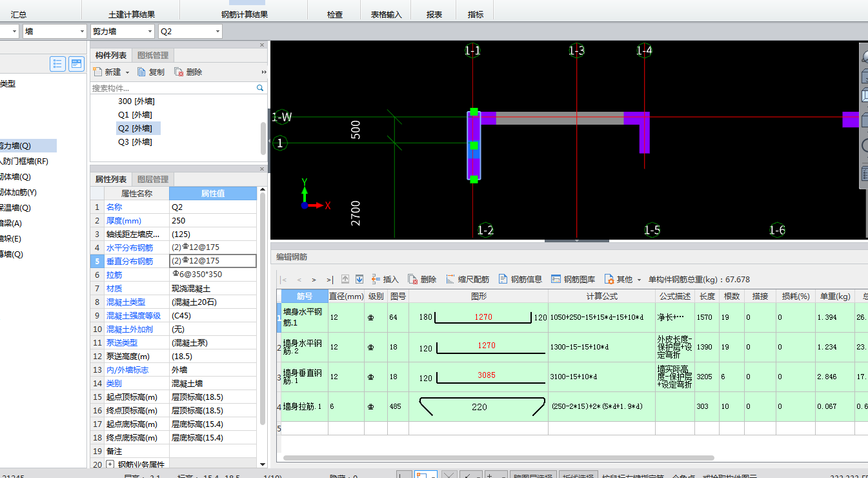Image resolution: width=868 pixels, height=478 pixels.
Task: Click the 新建 new component icon
Action: point(97,72)
